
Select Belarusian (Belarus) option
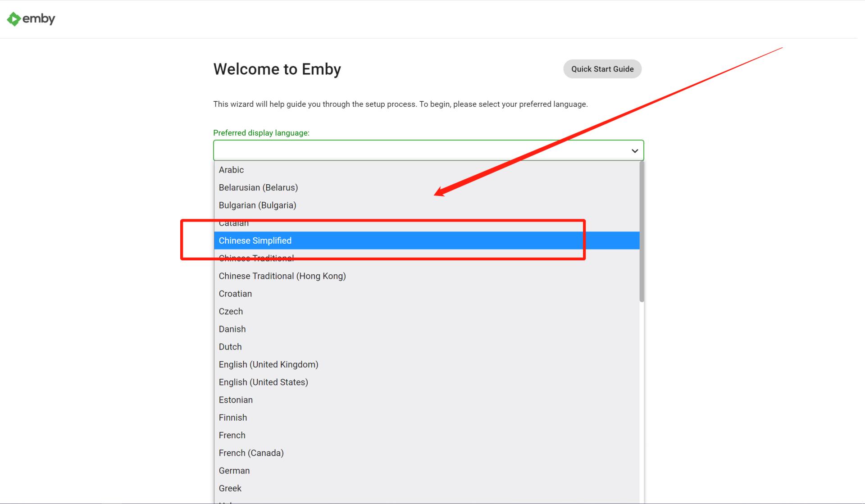tap(258, 187)
